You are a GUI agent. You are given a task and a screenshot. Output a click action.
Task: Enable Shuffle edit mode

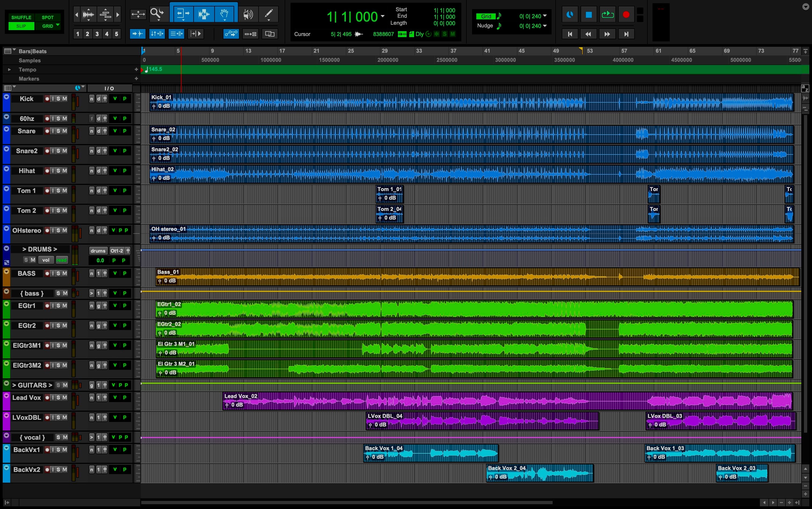point(21,17)
